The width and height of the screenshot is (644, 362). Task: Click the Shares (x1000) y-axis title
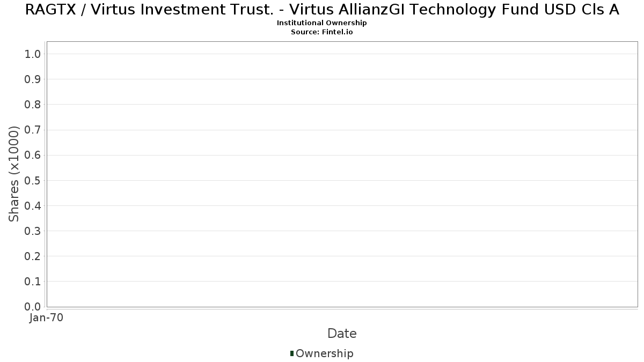[x=14, y=174]
